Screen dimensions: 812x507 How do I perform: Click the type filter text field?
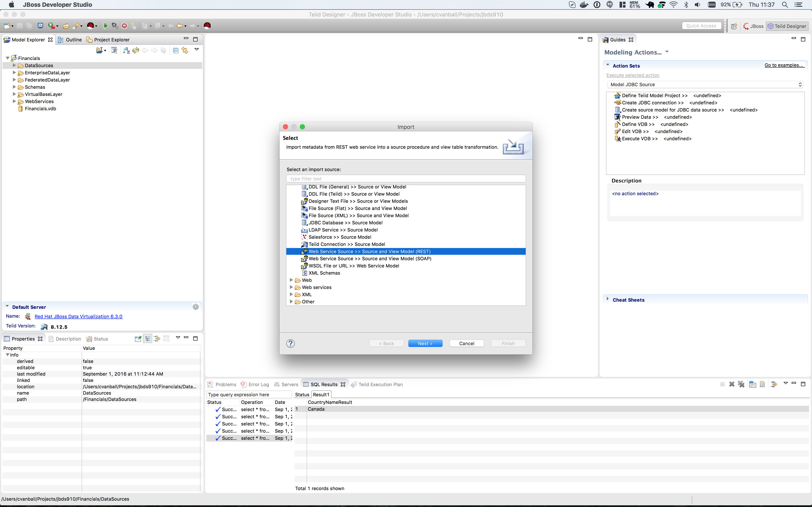405,179
